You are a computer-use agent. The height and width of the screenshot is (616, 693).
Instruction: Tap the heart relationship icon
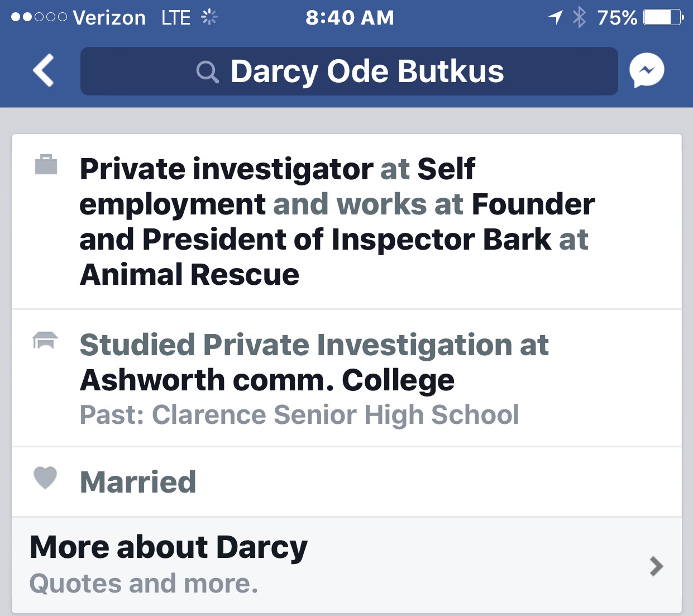(x=45, y=478)
